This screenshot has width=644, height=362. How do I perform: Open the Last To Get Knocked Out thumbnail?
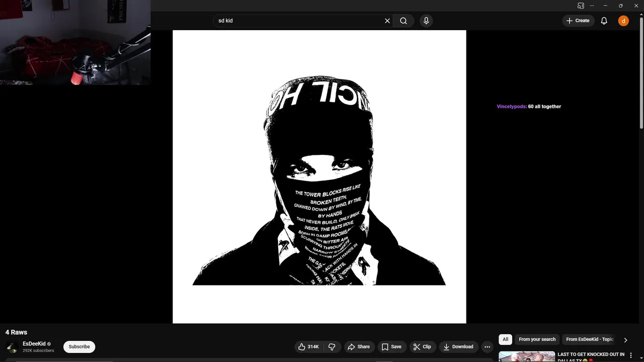527,356
